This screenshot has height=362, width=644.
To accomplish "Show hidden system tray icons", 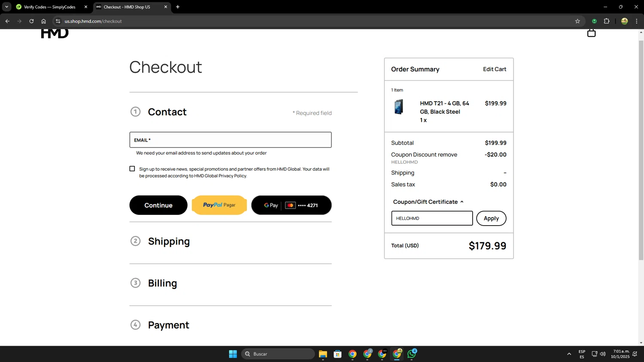I will (x=569, y=354).
